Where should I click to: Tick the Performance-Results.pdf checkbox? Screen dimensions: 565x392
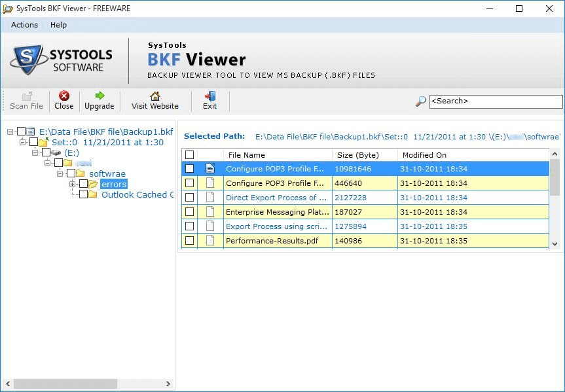point(190,241)
